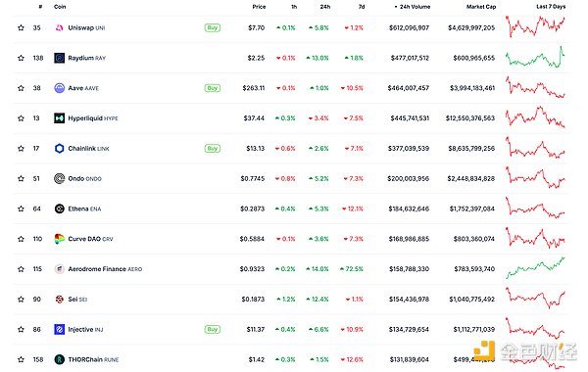Click the Chainlink hexagon logo icon
Screen dimensions: 588x372
(x=59, y=149)
